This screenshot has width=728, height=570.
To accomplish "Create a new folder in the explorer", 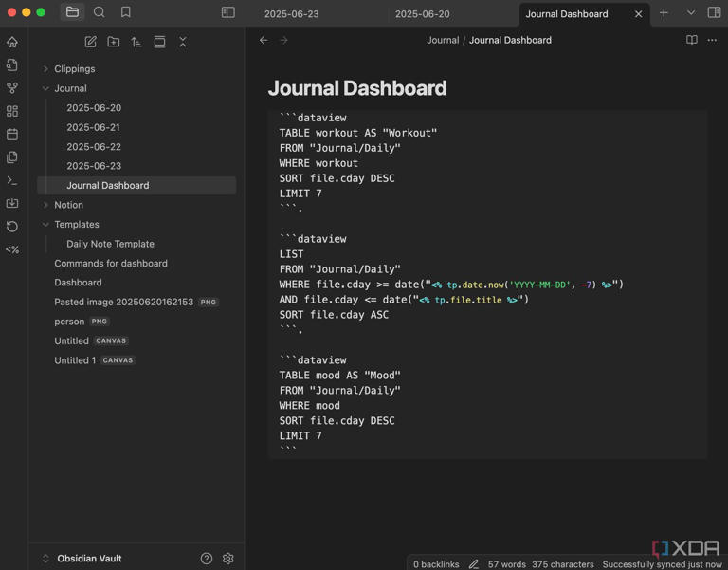I will coord(114,42).
